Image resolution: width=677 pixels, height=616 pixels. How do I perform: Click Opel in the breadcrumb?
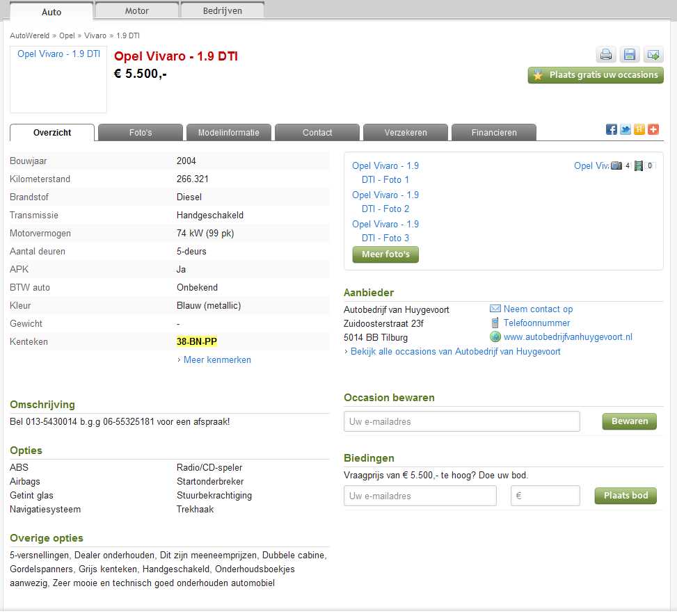pos(67,35)
